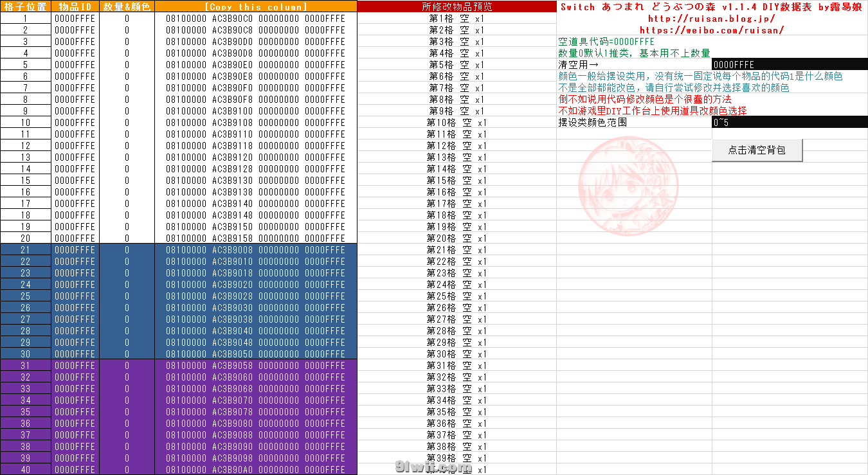Open the weibo.com/ruisan link
This screenshot has height=475, width=868.
click(711, 30)
